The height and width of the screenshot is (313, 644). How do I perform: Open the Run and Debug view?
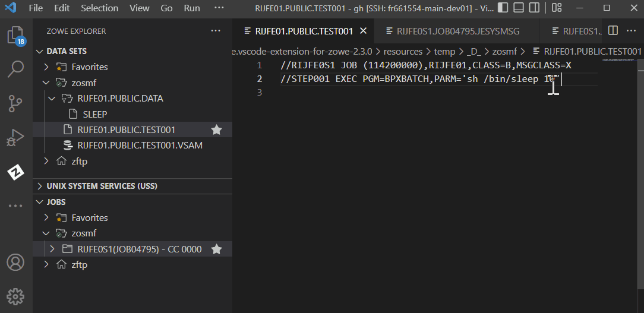click(15, 138)
